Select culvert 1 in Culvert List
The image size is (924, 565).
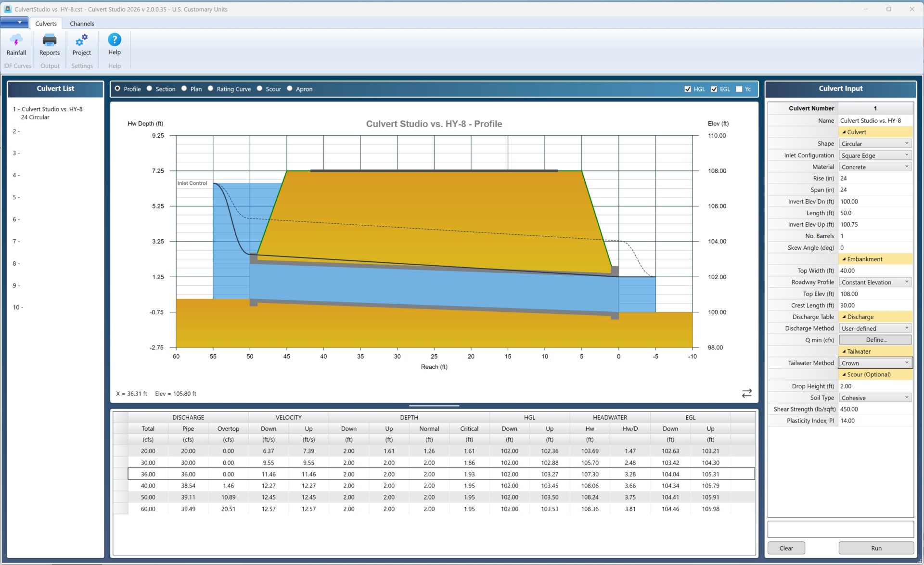coord(48,113)
